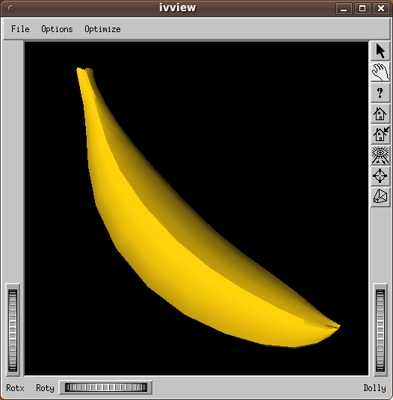The image size is (393, 400).
Task: Click the Rotx thumbwheel
Action: pyautogui.click(x=13, y=330)
